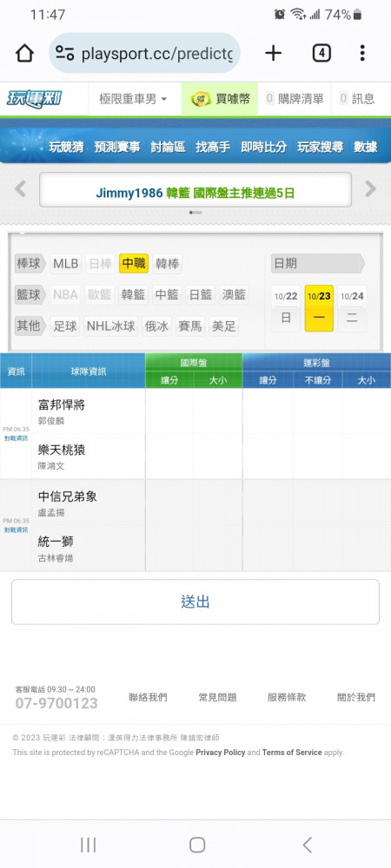This screenshot has width=391, height=868.
Task: Open 關於我們 link
Action: click(x=356, y=698)
